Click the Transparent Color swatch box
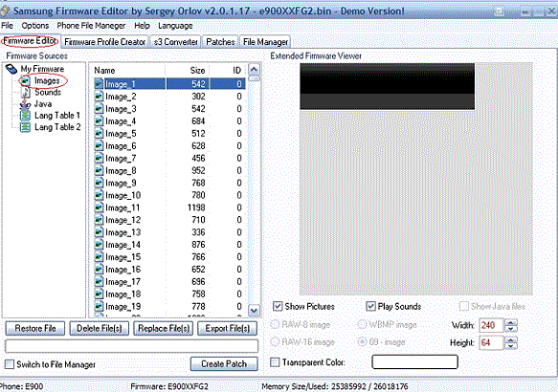 coord(414,362)
